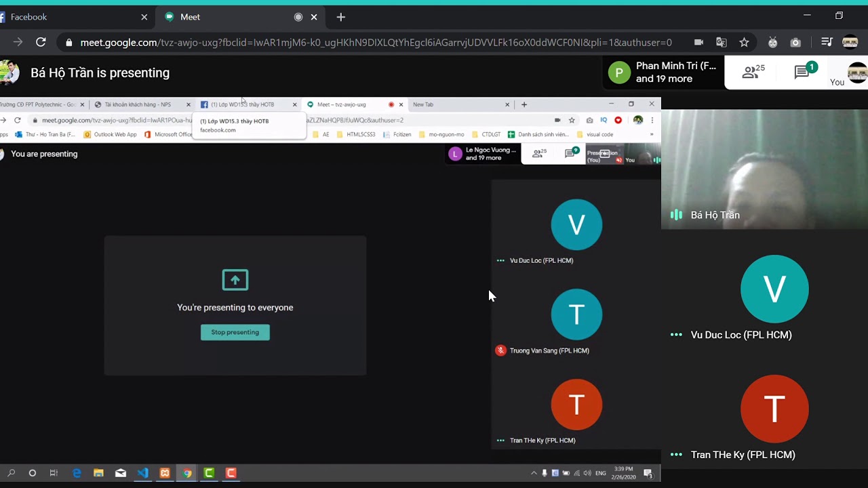Open the green Camtasia icon in taskbar
The image size is (868, 488).
click(x=209, y=473)
